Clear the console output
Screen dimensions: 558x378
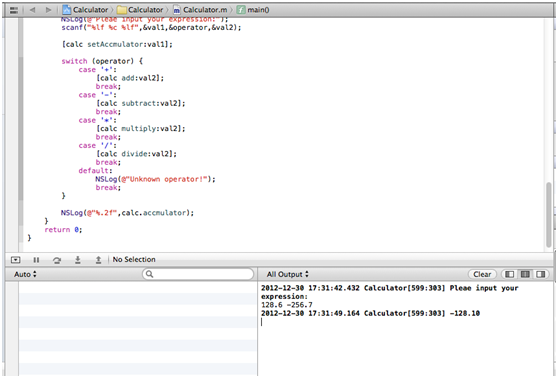tap(482, 274)
